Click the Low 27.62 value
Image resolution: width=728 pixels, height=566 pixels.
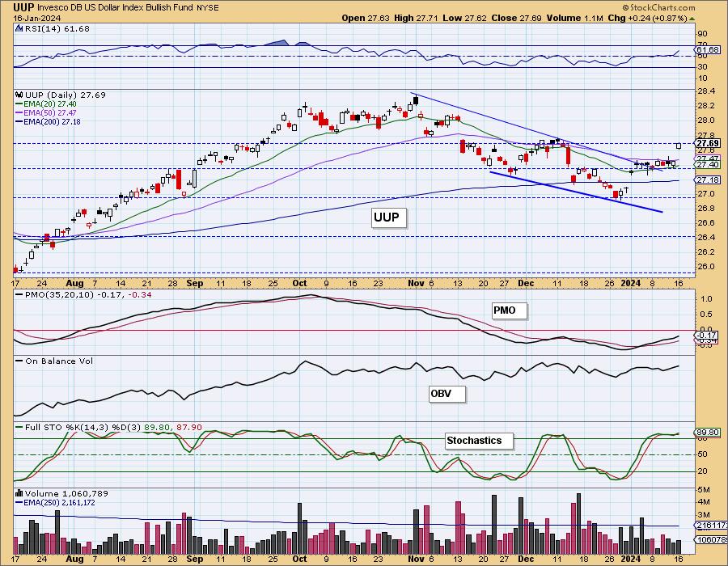(x=464, y=18)
